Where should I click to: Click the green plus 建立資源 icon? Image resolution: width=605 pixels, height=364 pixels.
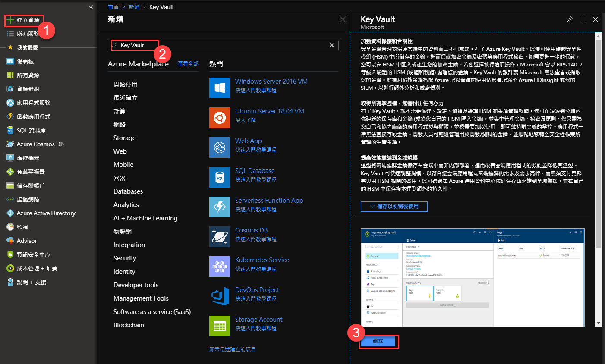(10, 20)
